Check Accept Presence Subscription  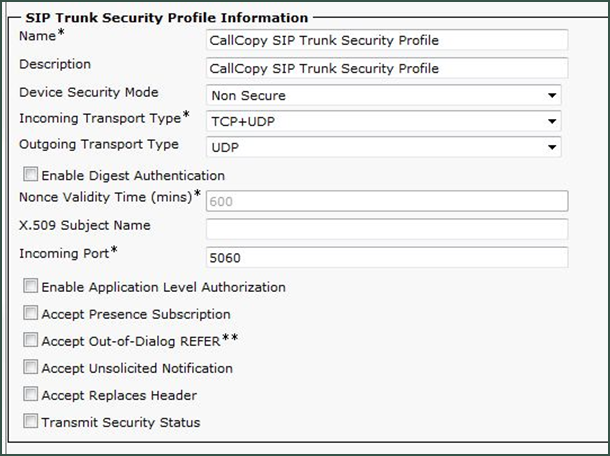pos(30,313)
